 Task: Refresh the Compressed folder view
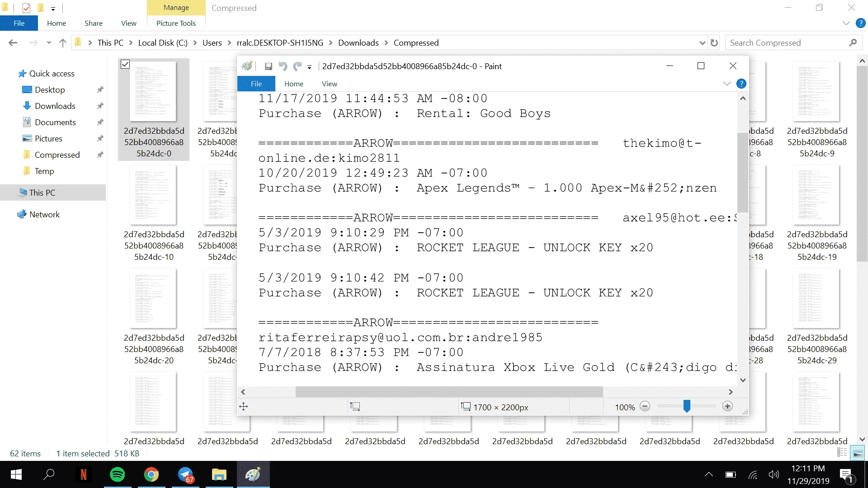click(714, 43)
